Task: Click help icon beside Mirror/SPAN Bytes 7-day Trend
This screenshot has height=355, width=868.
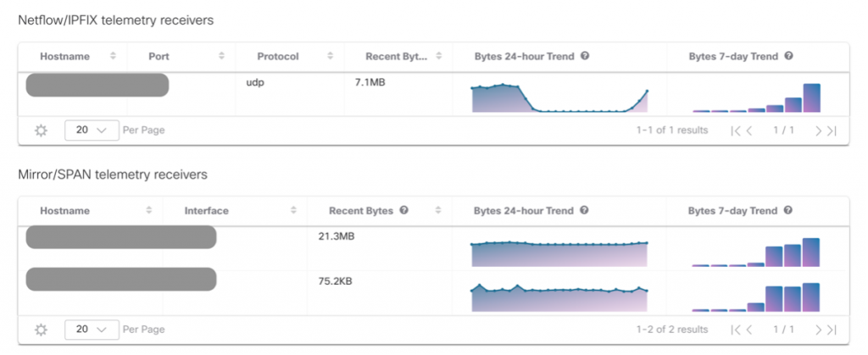Action: coord(788,211)
